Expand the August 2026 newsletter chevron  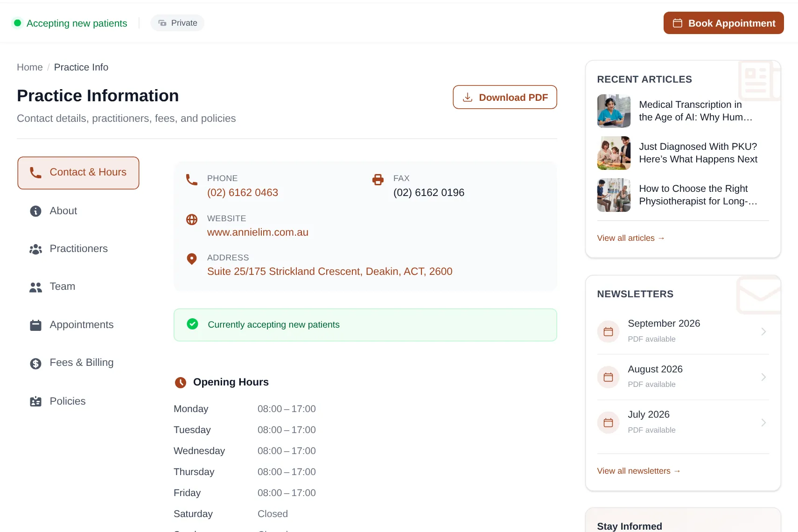[x=763, y=377]
